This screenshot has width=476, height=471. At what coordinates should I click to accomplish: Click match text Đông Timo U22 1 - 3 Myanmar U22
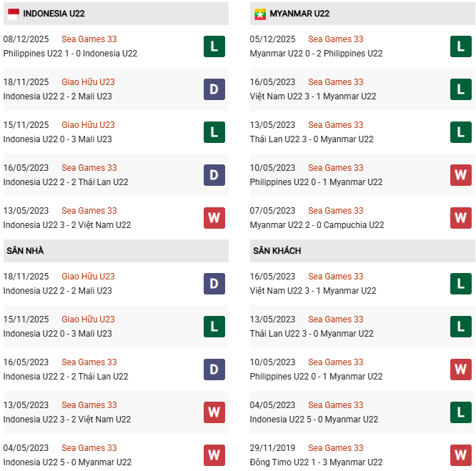[x=315, y=462]
